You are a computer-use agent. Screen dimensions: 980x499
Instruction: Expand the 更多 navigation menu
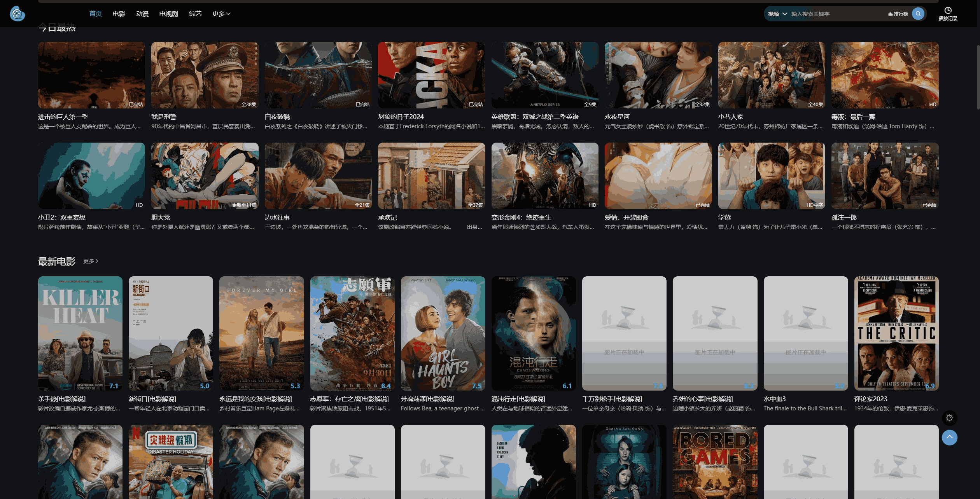pyautogui.click(x=221, y=14)
